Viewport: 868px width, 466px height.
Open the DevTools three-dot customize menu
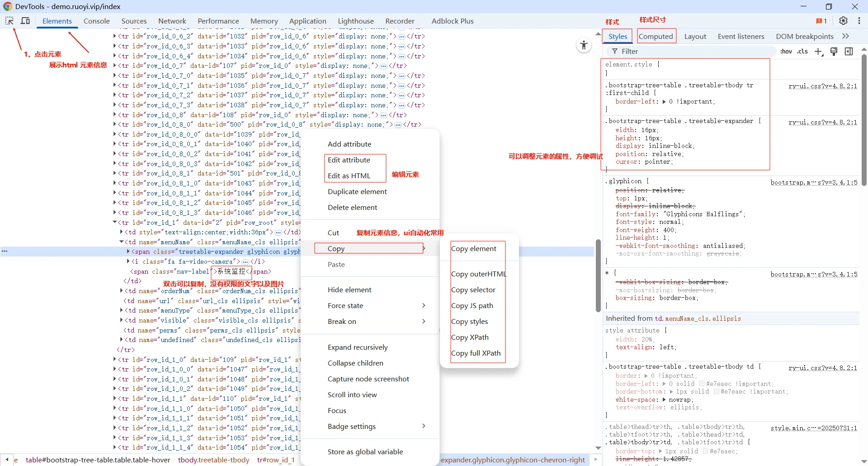tap(859, 21)
